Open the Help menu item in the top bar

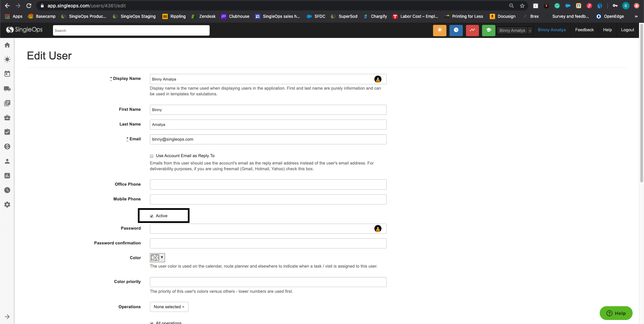(x=607, y=30)
